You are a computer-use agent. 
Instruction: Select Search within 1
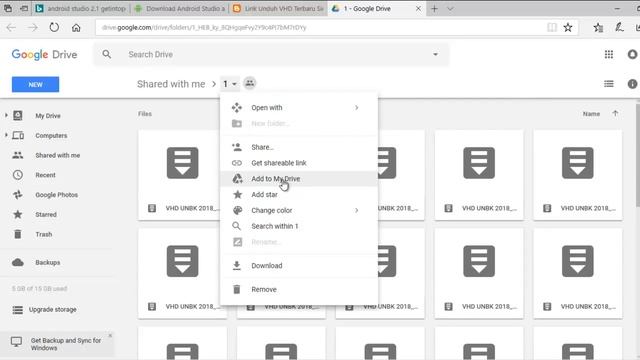tap(298, 226)
